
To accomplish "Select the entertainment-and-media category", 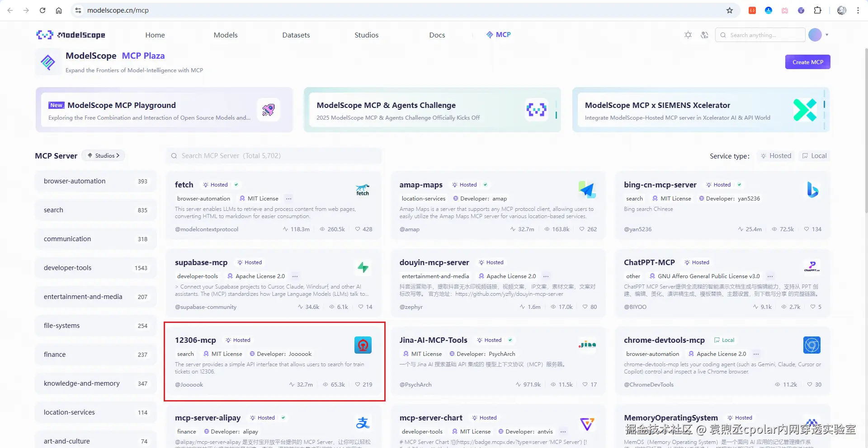I will [x=96, y=297].
